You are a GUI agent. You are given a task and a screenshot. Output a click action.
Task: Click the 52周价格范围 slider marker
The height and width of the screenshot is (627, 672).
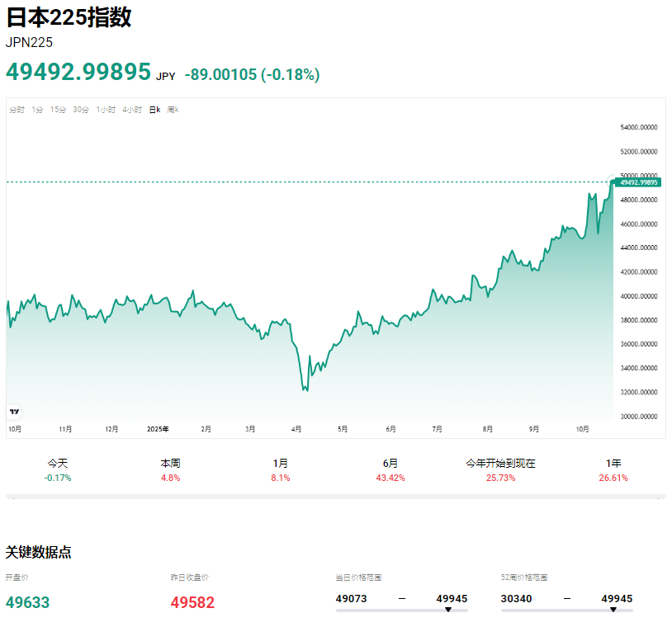pyautogui.click(x=613, y=610)
